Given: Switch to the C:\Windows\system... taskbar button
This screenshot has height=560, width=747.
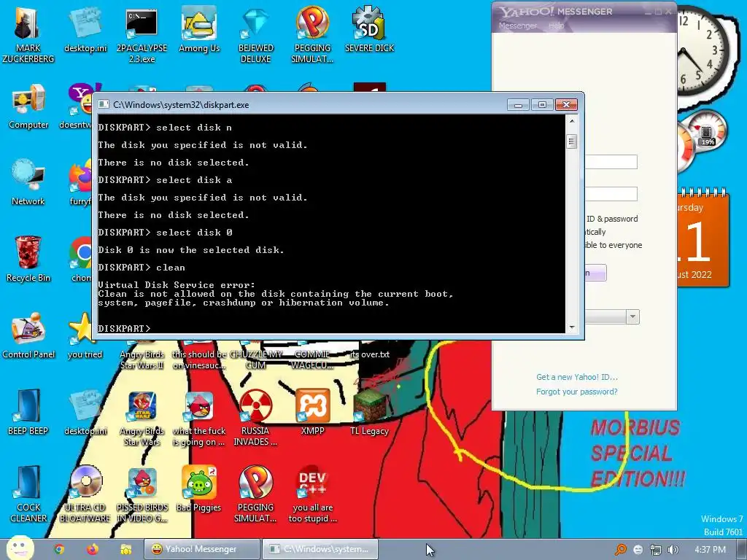Looking at the screenshot, I should tap(321, 549).
